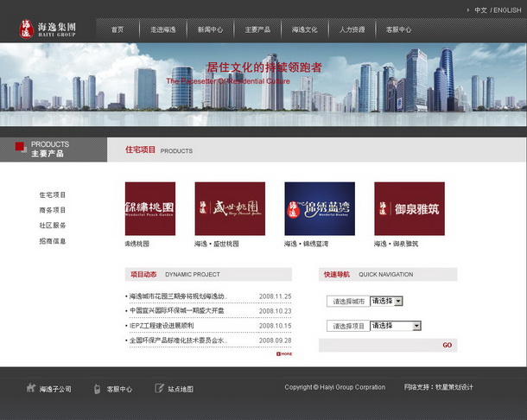
Task: Click the 海逸子公司 footer link text
Action: point(55,389)
